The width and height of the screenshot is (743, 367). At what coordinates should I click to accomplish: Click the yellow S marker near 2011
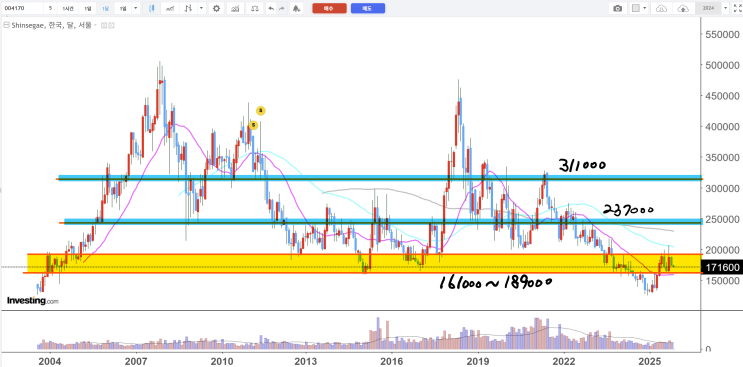254,125
